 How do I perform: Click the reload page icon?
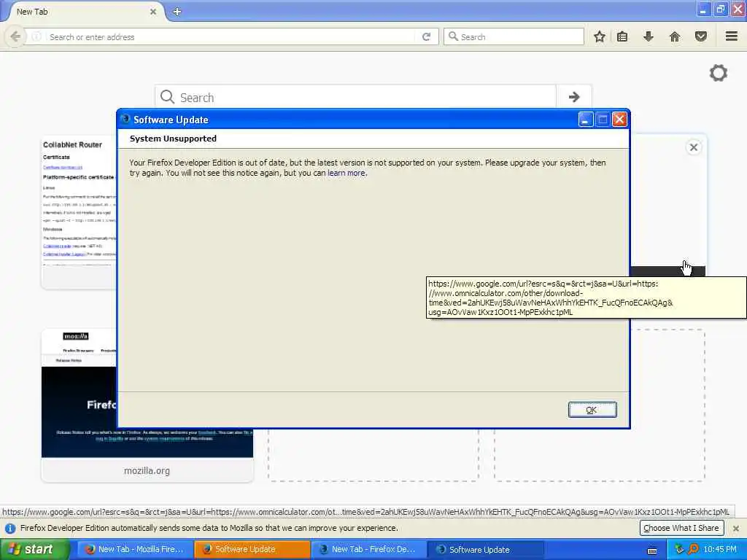click(426, 36)
